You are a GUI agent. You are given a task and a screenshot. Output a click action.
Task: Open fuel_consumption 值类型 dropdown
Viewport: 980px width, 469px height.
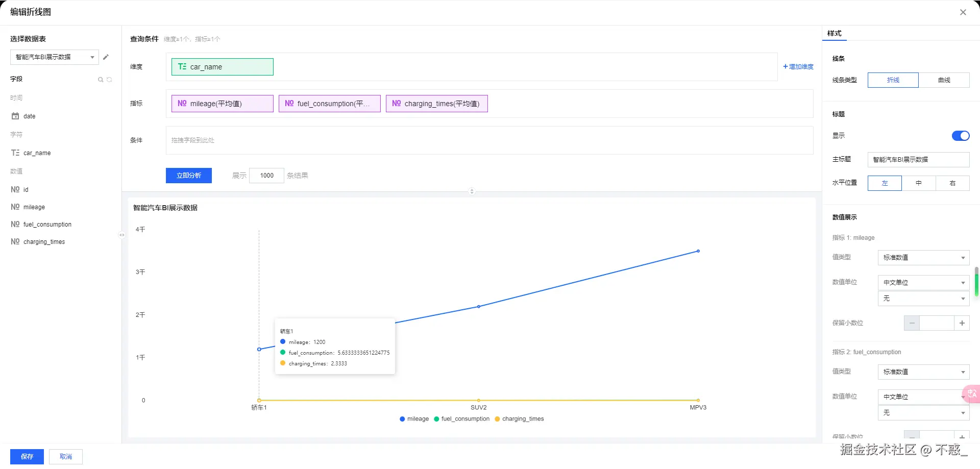(x=923, y=372)
